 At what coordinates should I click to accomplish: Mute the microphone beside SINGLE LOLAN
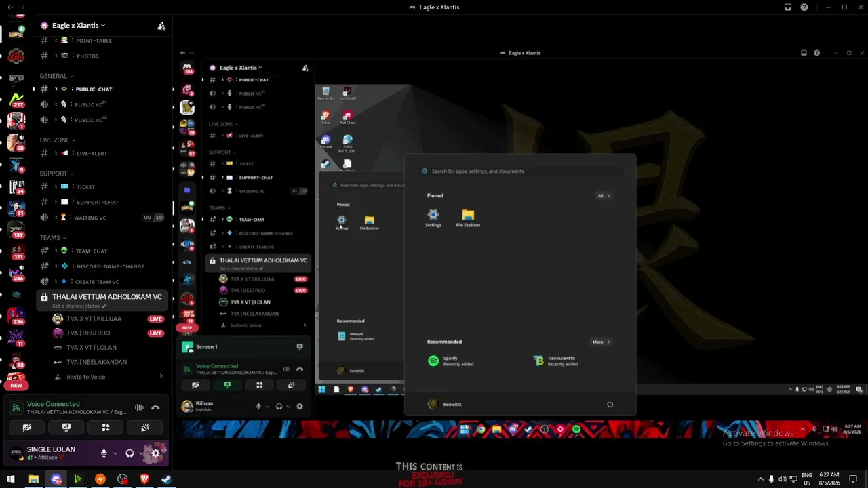(x=104, y=453)
